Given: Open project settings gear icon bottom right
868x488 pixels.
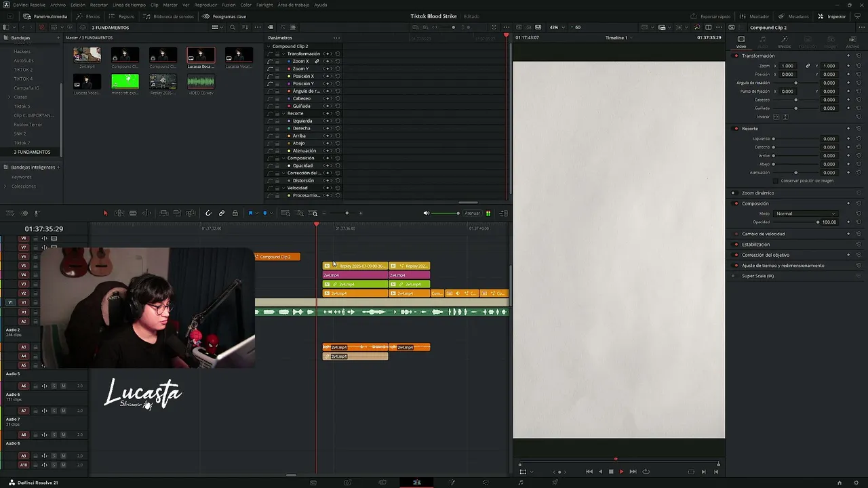Looking at the screenshot, I should click(857, 483).
